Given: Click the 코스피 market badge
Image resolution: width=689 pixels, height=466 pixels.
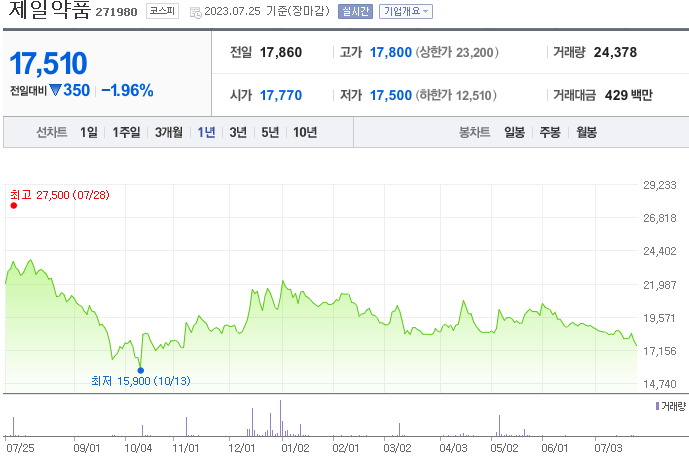Looking at the screenshot, I should point(162,11).
